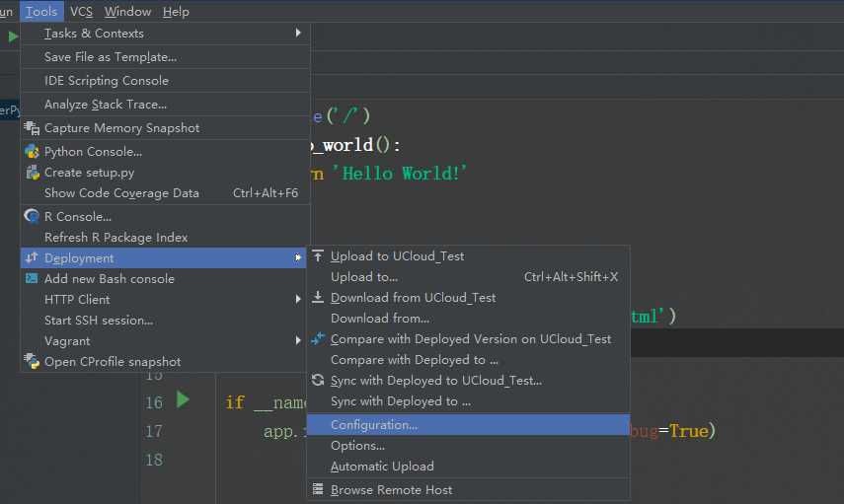Open Deployment Options...
This screenshot has height=504, width=844.
click(x=468, y=446)
